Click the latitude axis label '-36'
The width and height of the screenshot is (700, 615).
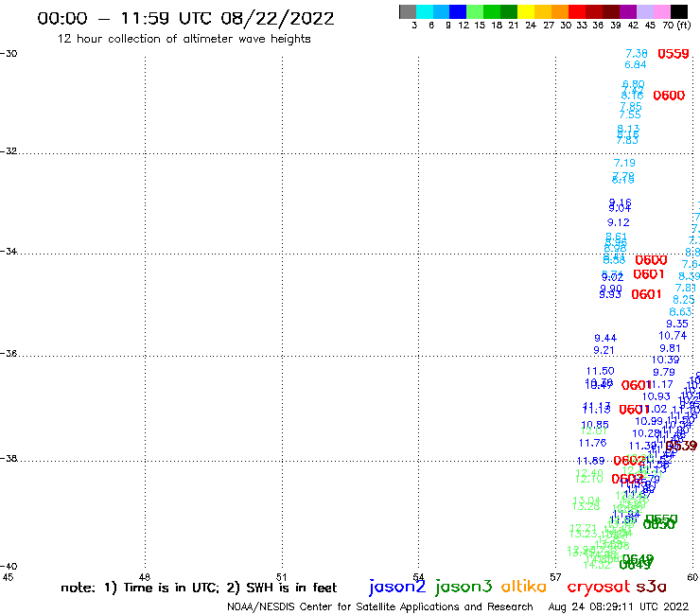pyautogui.click(x=9, y=353)
